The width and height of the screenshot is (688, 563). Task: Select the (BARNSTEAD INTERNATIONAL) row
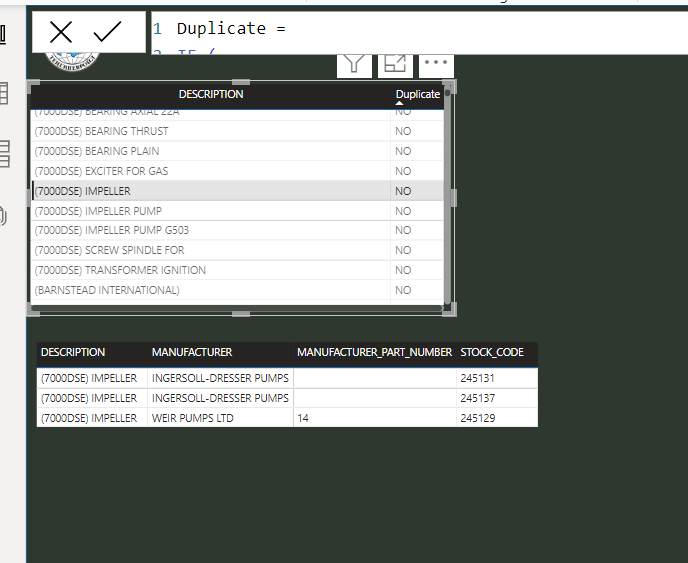[237, 290]
